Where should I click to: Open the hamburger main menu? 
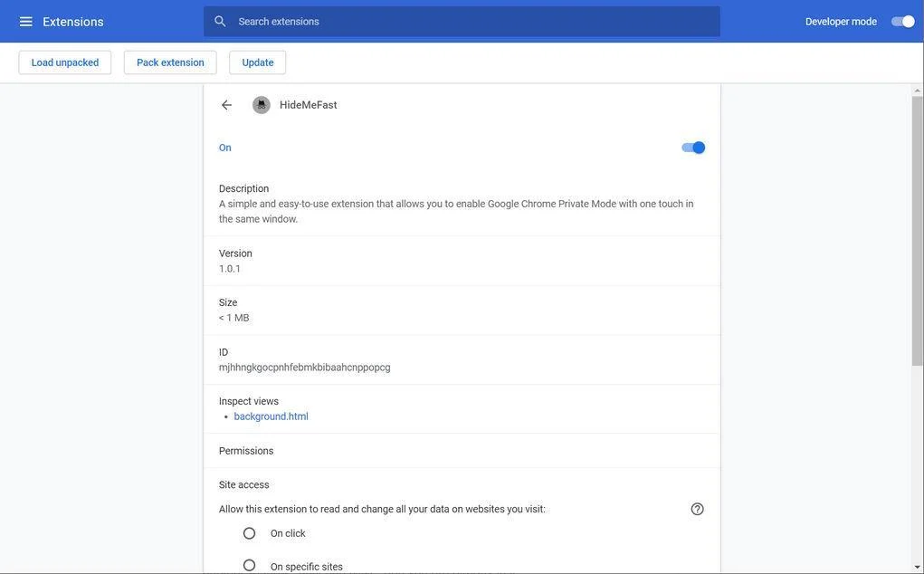(26, 22)
